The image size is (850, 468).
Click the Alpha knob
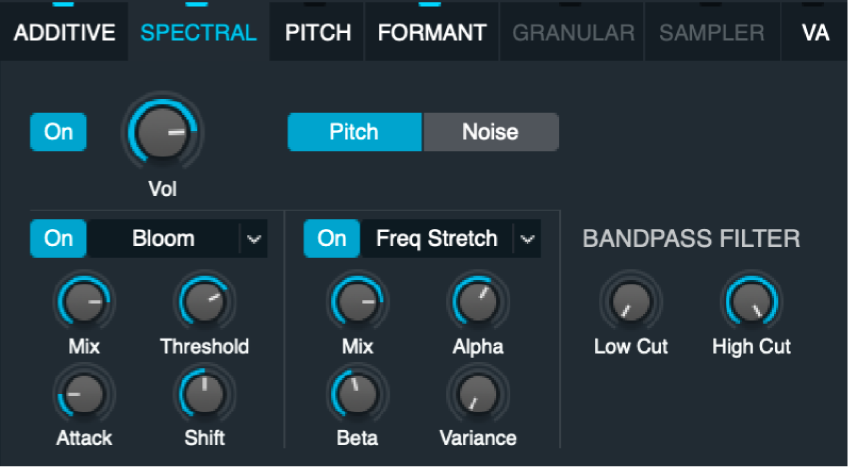478,302
